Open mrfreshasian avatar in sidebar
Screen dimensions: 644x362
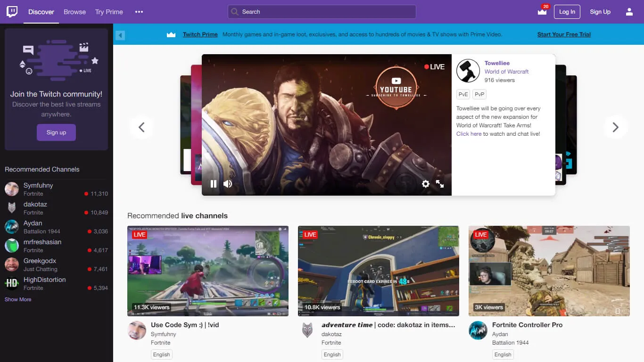pyautogui.click(x=12, y=246)
